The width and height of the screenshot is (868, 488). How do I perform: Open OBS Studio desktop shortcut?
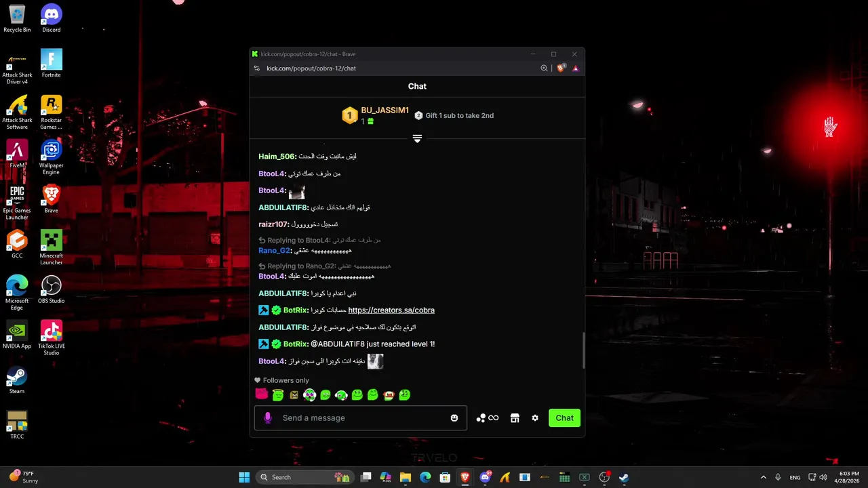(52, 290)
